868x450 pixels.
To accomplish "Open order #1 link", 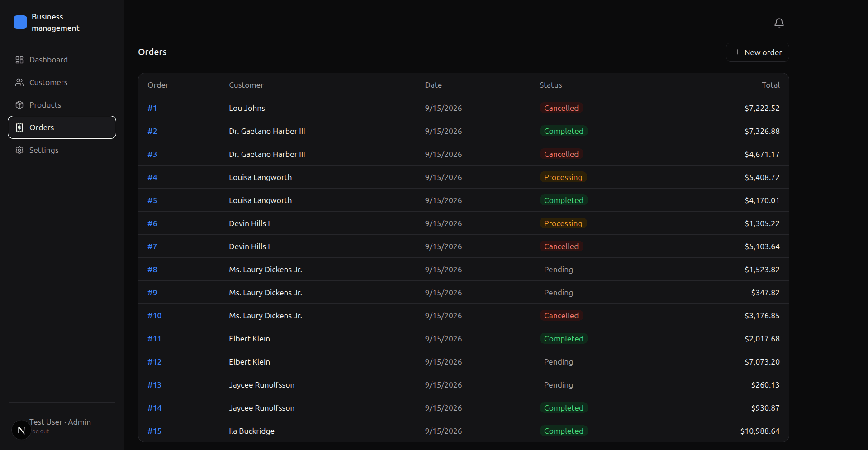I will coord(152,108).
